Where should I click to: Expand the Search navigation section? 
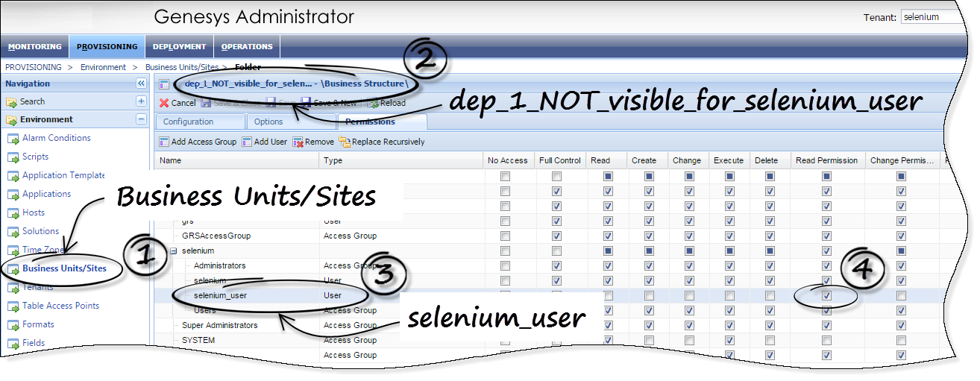pyautogui.click(x=140, y=101)
